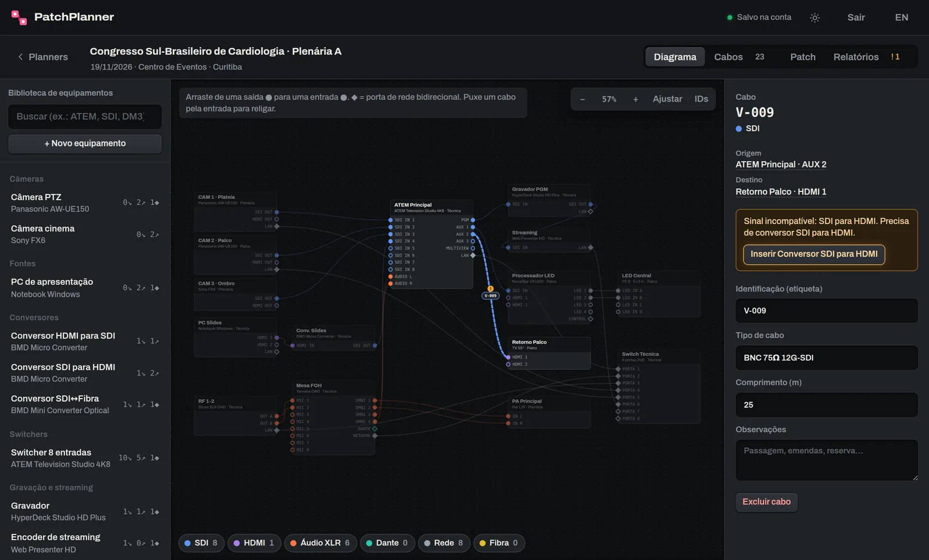Click the equipment library search field
The height and width of the screenshot is (560, 929).
(85, 117)
